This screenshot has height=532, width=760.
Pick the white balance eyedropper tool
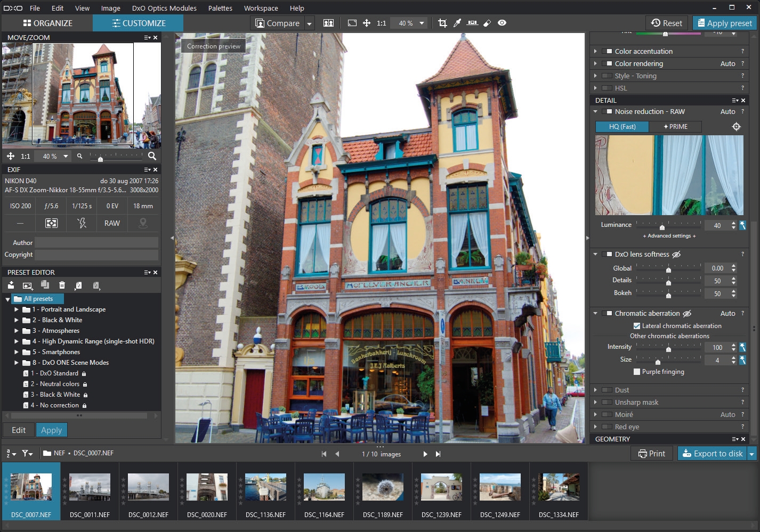(x=457, y=23)
